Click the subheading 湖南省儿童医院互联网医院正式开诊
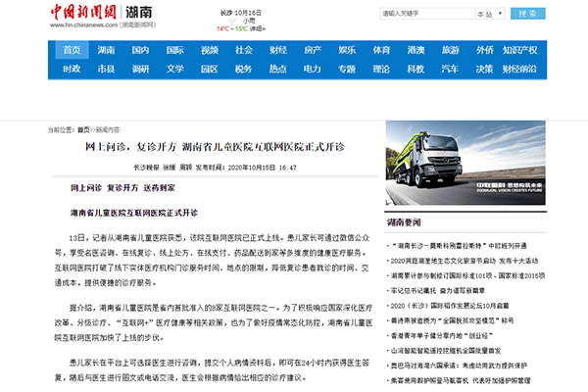 coord(134,213)
